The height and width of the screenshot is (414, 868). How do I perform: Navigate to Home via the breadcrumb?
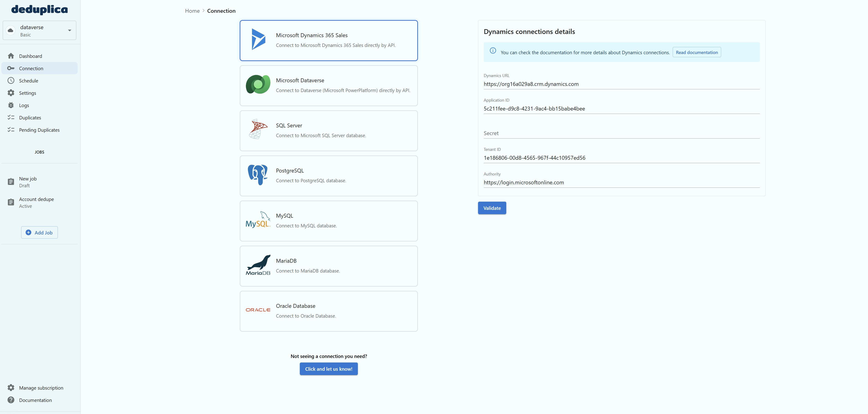[x=192, y=10]
